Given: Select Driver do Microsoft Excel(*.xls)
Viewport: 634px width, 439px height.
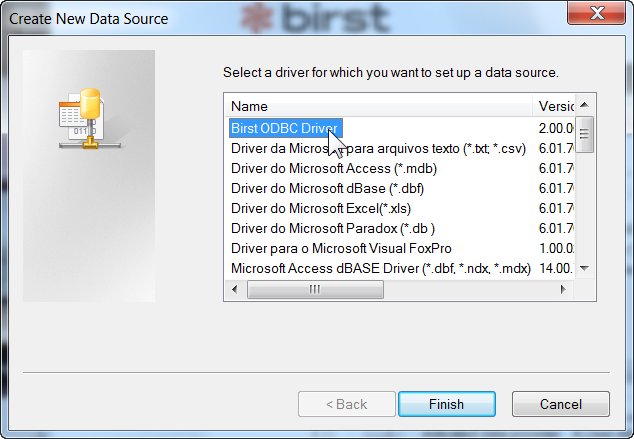Looking at the screenshot, I should click(321, 208).
